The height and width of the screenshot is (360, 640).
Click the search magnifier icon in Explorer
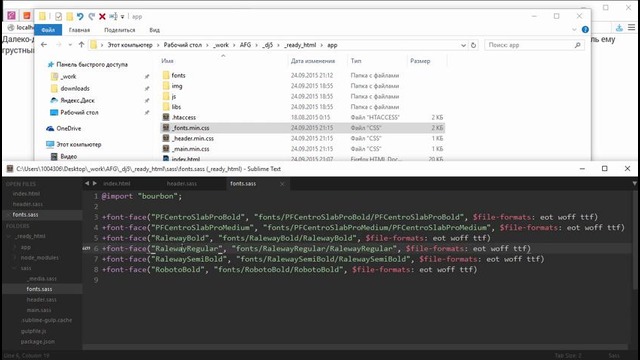click(x=578, y=45)
